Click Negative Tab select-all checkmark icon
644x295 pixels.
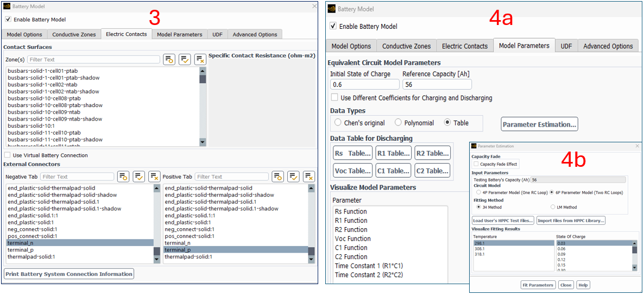139,177
